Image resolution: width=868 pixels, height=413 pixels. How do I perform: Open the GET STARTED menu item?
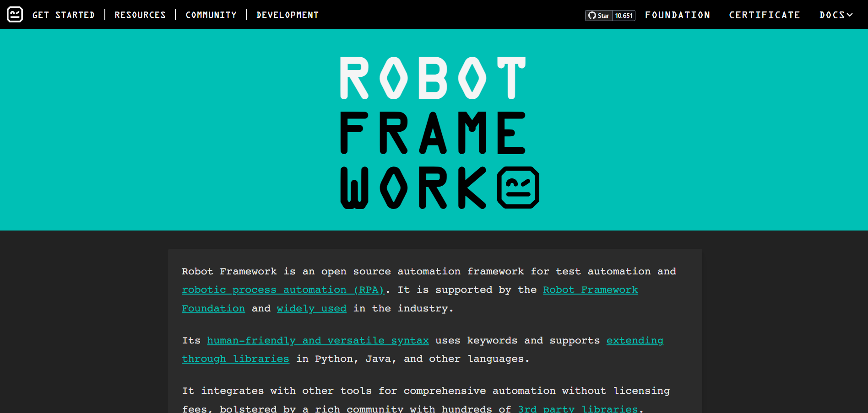pyautogui.click(x=64, y=15)
